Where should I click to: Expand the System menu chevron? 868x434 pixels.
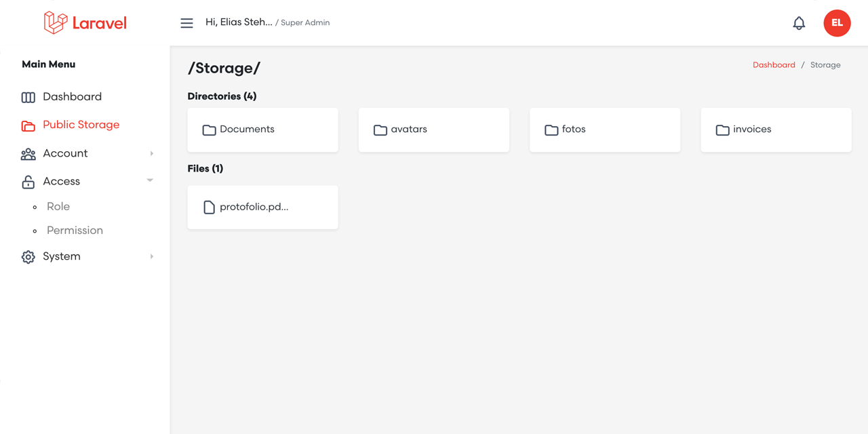(x=151, y=256)
